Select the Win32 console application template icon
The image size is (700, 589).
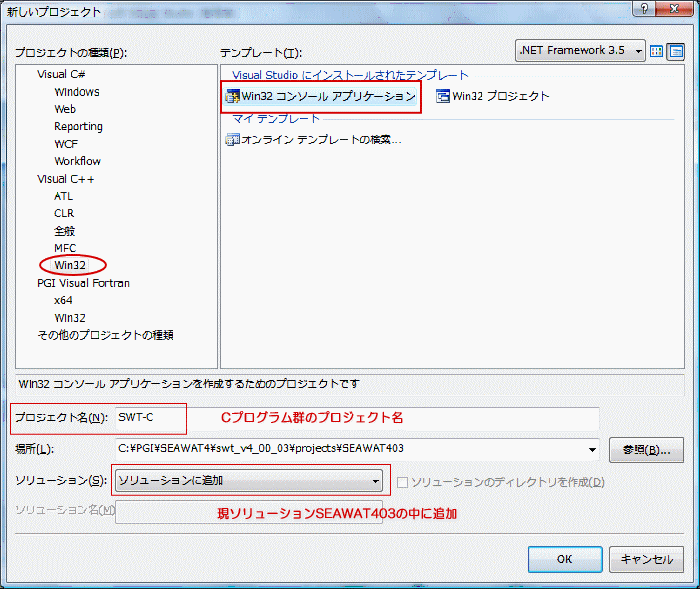[x=233, y=96]
